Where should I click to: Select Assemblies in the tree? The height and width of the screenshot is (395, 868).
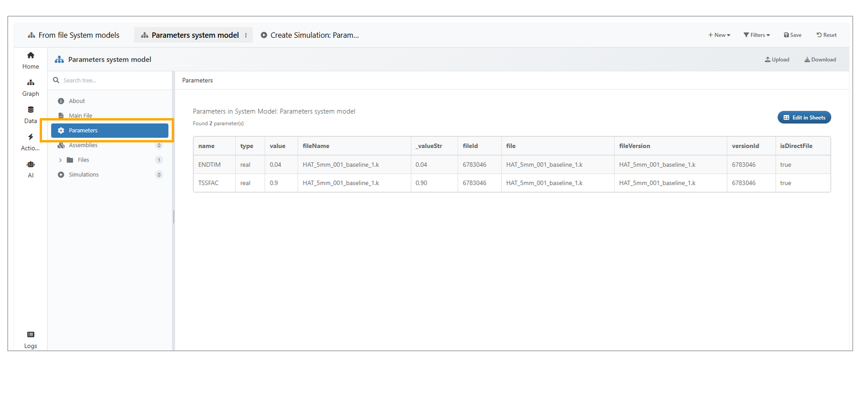[x=83, y=145]
